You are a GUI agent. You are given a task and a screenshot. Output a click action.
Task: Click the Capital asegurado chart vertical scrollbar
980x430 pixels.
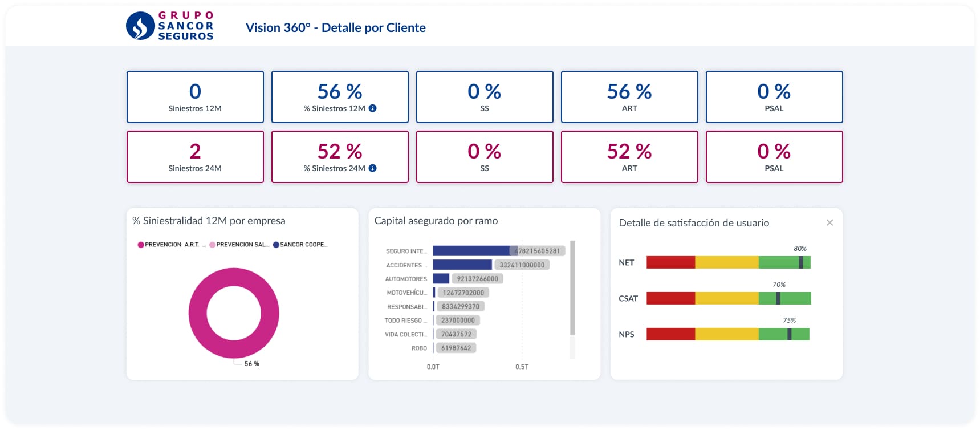[x=572, y=288]
